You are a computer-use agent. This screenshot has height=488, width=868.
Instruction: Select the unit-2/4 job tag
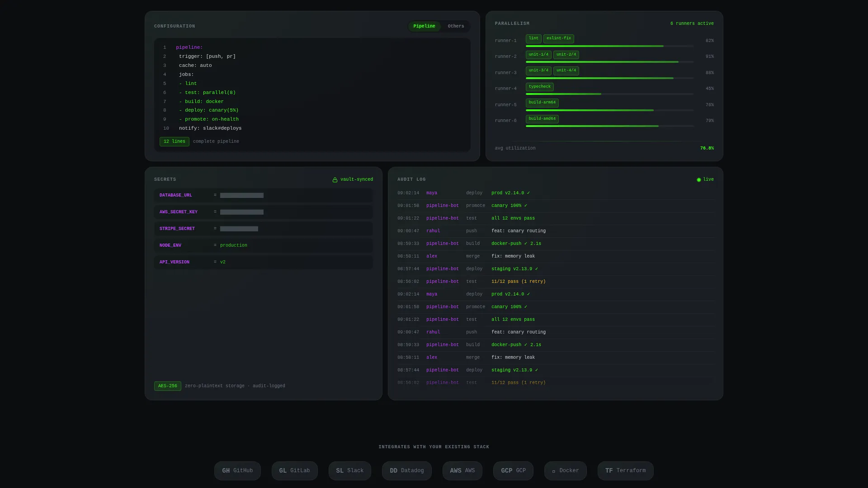566,55
